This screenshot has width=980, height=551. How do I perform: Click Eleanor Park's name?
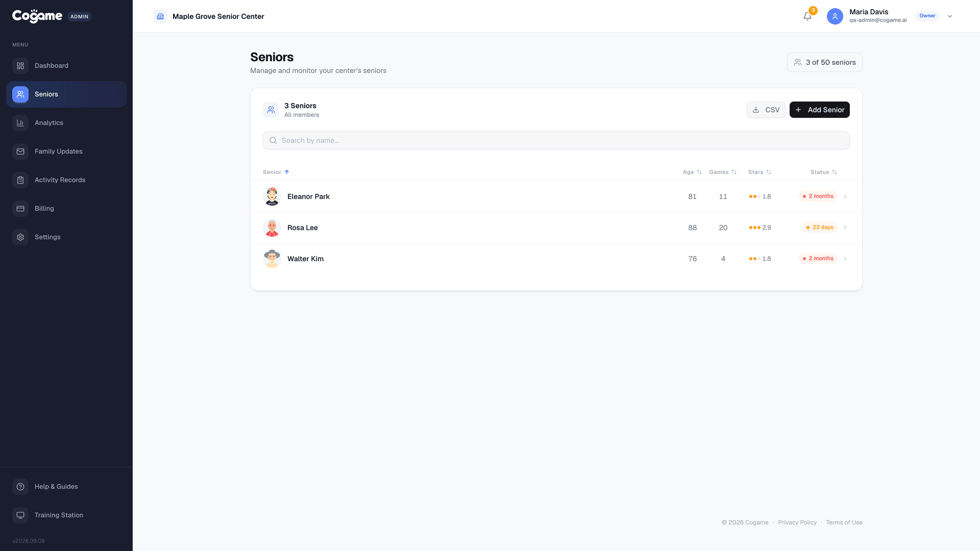pyautogui.click(x=308, y=196)
